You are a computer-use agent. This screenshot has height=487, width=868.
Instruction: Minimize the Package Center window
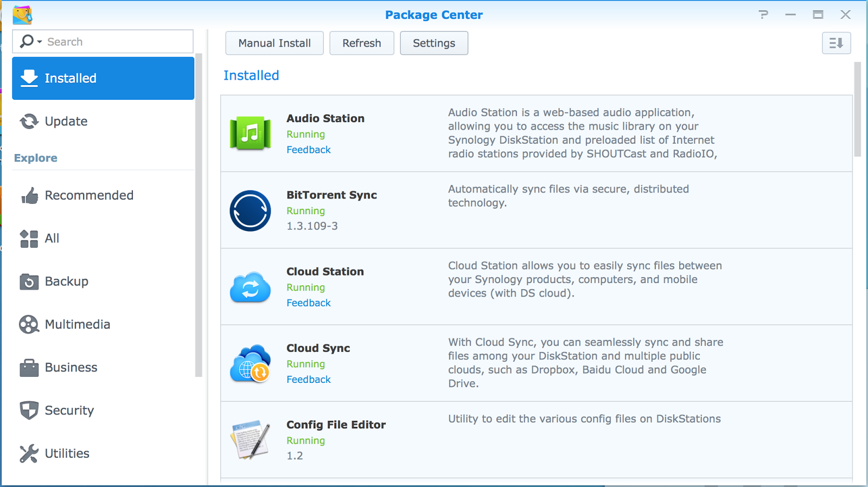790,15
